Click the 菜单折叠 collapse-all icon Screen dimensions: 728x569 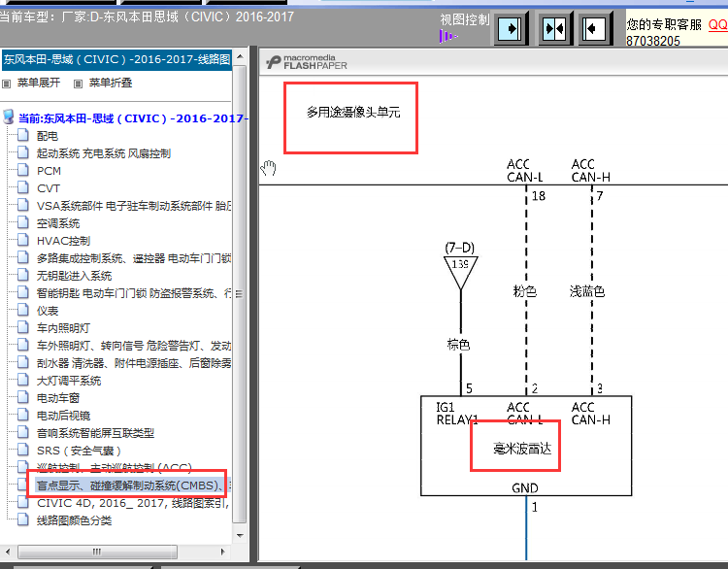[78, 84]
